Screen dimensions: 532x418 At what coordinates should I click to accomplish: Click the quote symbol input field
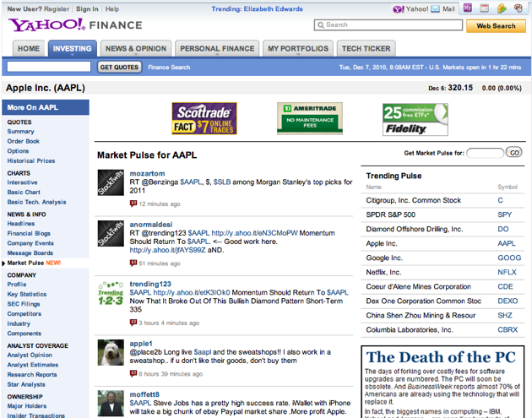(x=49, y=67)
